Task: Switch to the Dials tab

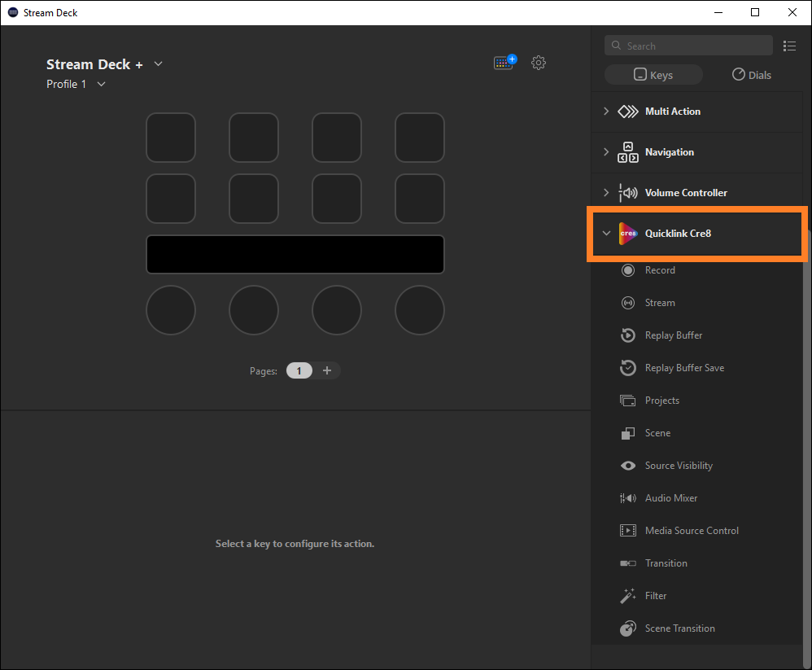Action: click(752, 75)
